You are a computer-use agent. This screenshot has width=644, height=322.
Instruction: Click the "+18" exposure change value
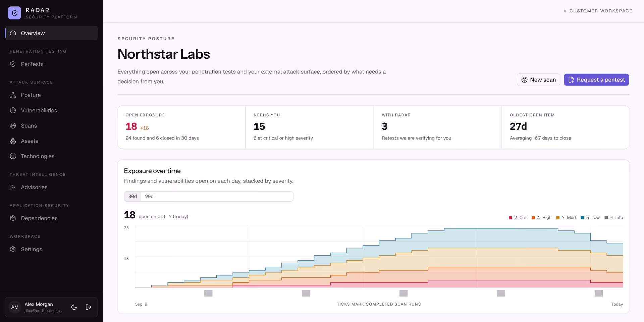click(x=145, y=128)
